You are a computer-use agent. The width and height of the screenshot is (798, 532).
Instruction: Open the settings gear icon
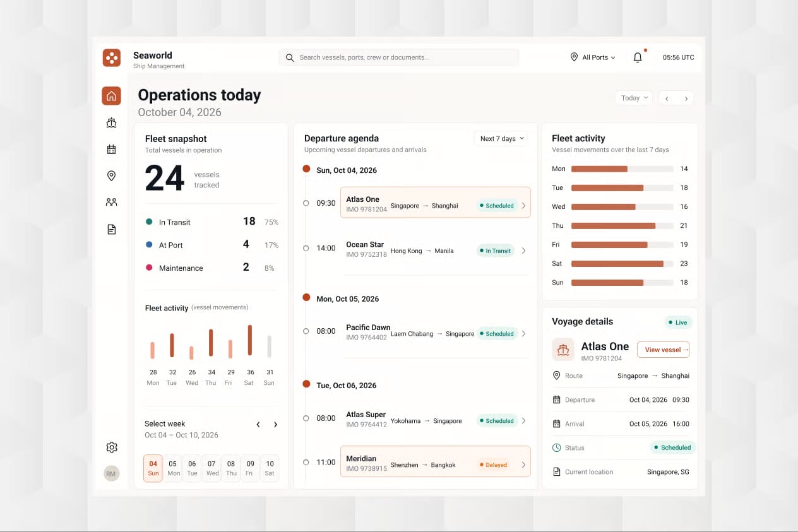pos(112,447)
